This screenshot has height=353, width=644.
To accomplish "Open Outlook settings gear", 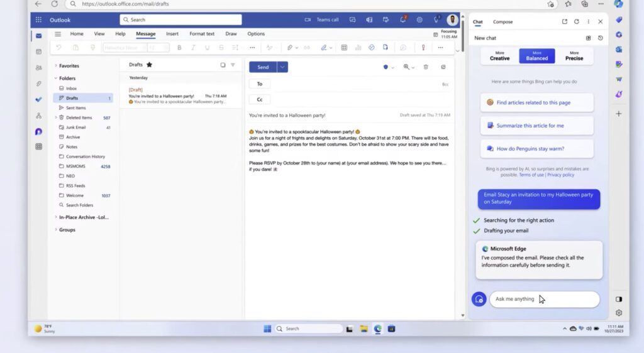I will pyautogui.click(x=419, y=19).
